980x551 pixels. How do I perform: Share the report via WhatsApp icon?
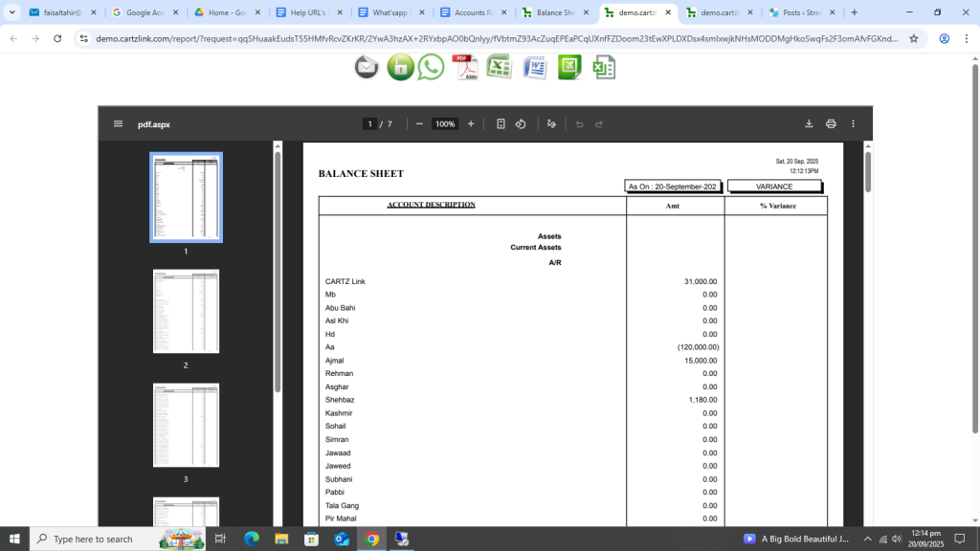432,67
